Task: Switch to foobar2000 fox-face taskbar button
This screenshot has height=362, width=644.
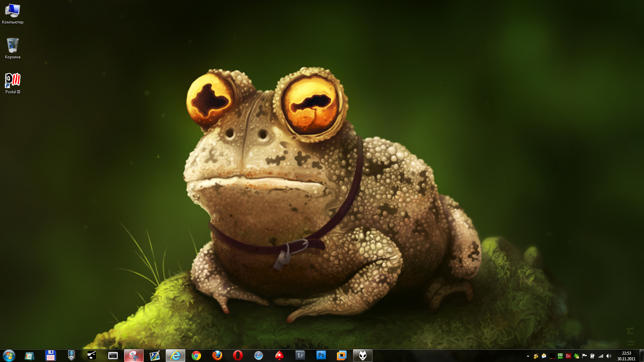Action: pos(363,356)
